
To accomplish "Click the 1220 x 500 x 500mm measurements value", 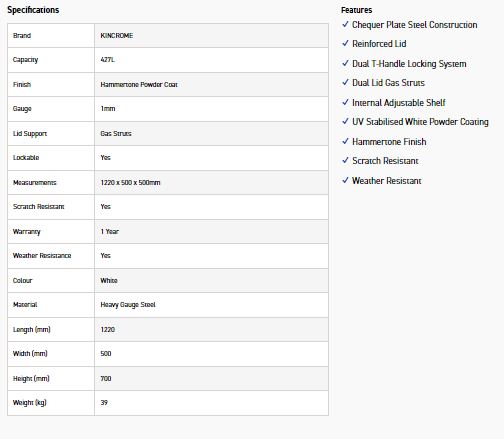I will (130, 183).
